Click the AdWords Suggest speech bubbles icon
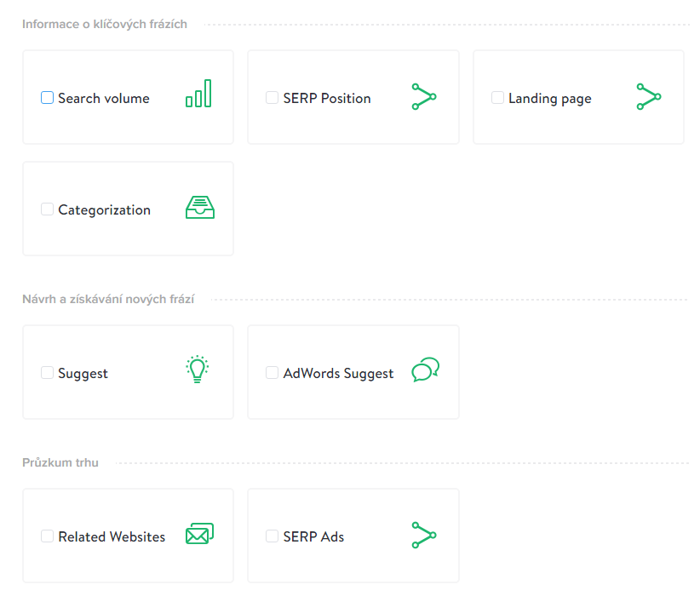The image size is (700, 602). coord(426,369)
